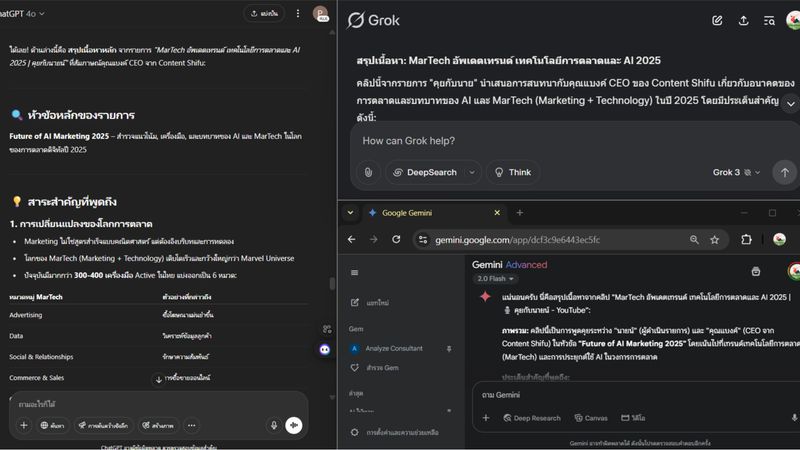Open Grok chat history search icon
The image size is (800, 450).
click(x=769, y=20)
